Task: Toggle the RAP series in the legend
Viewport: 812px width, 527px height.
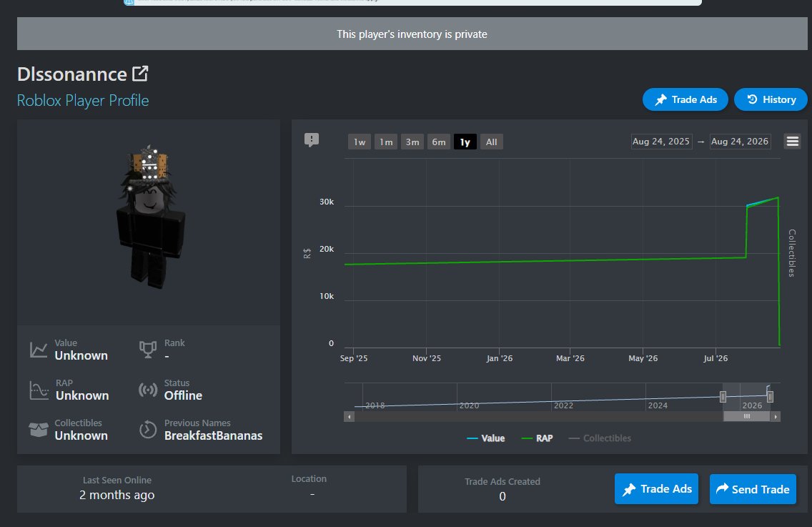Action: click(537, 438)
